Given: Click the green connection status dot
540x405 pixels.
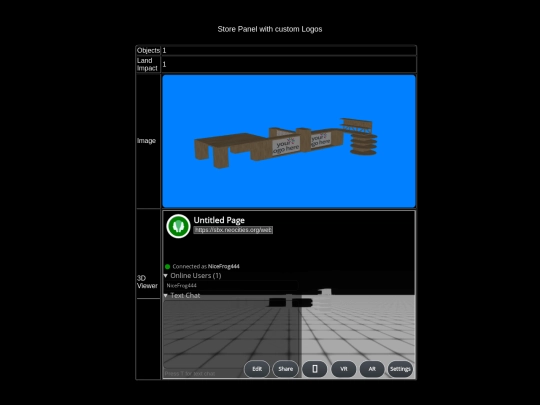Looking at the screenshot, I should (167, 266).
